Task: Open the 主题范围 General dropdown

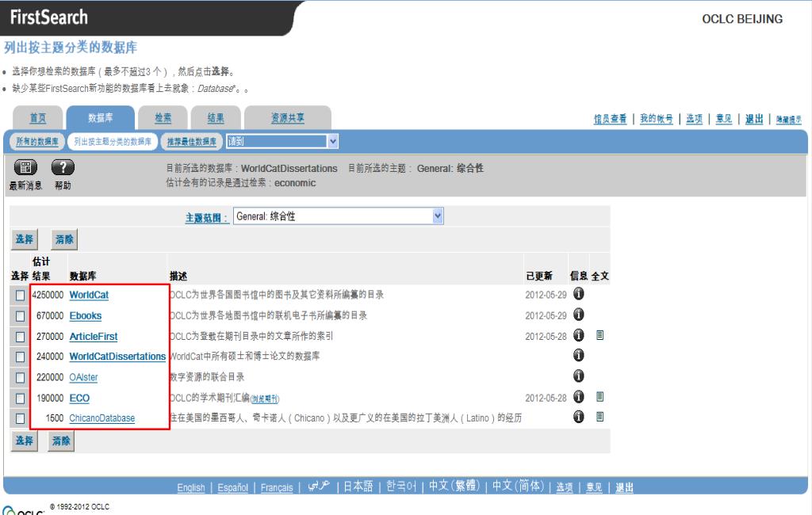Action: (x=339, y=216)
